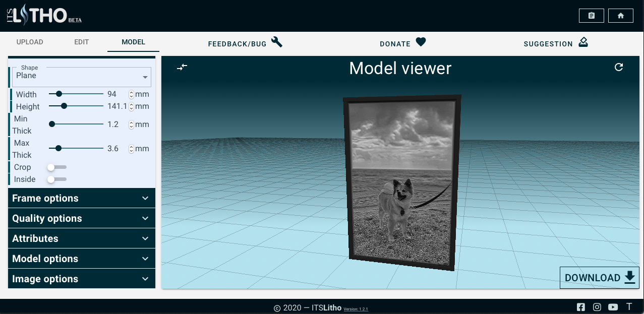Expand Quality options section
This screenshot has height=314, width=644.
tap(82, 218)
